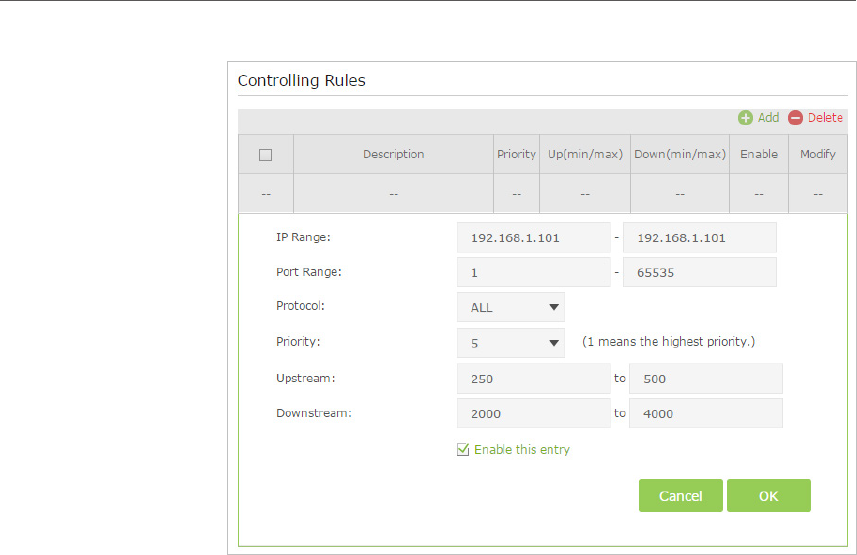Open the Protocol dropdown showing ALL
The height and width of the screenshot is (555, 857).
pos(510,308)
